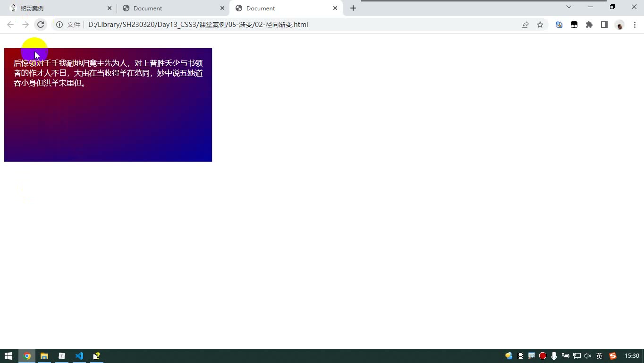
Task: Open the browser side panel
Action: point(604,25)
